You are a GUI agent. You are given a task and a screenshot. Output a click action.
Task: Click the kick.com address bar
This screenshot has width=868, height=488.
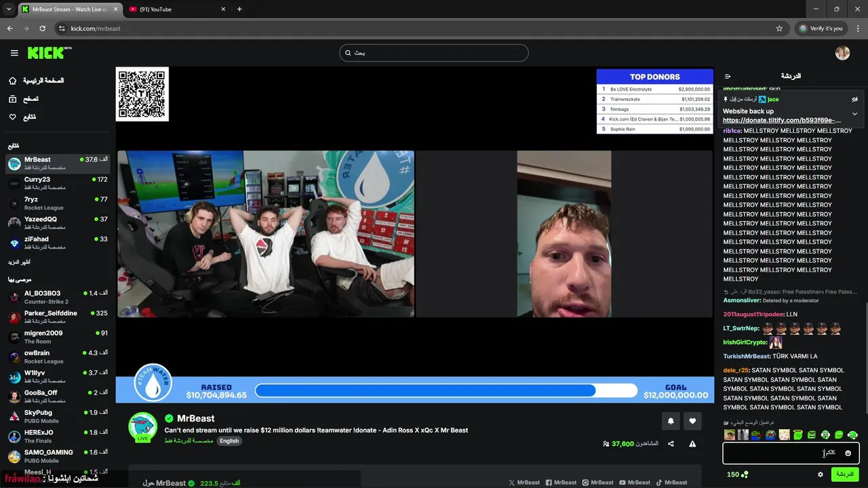[x=420, y=28]
